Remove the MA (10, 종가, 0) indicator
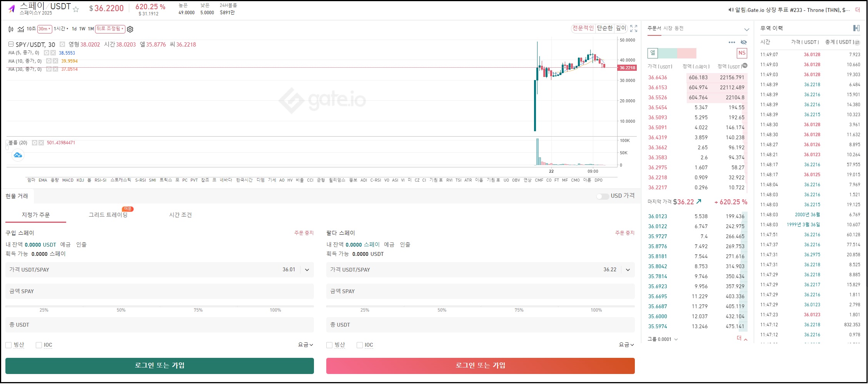The width and height of the screenshot is (868, 384). (x=55, y=61)
